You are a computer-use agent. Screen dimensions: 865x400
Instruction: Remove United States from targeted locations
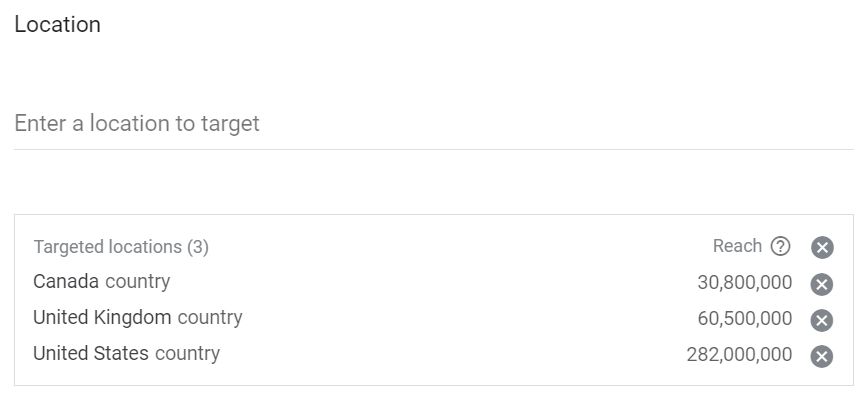point(822,356)
